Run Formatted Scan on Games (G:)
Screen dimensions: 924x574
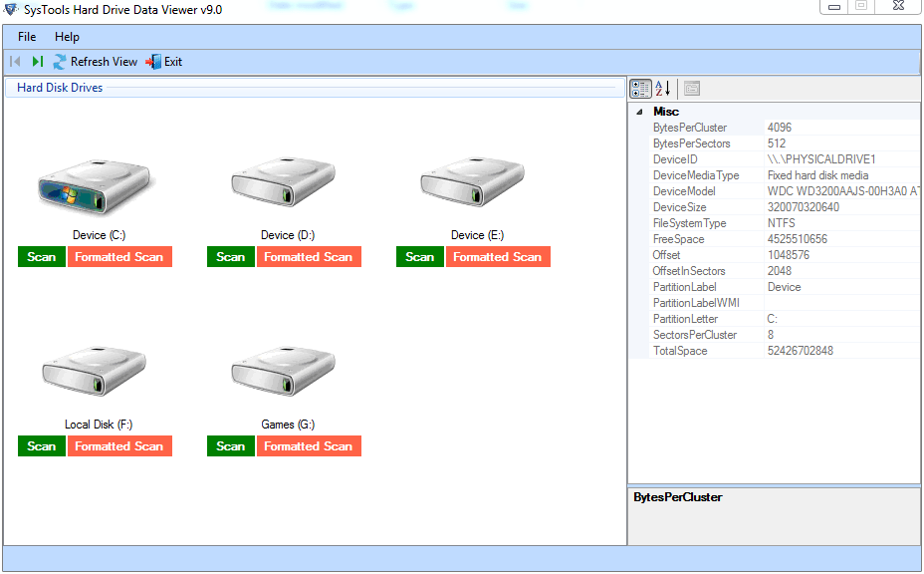(x=309, y=446)
